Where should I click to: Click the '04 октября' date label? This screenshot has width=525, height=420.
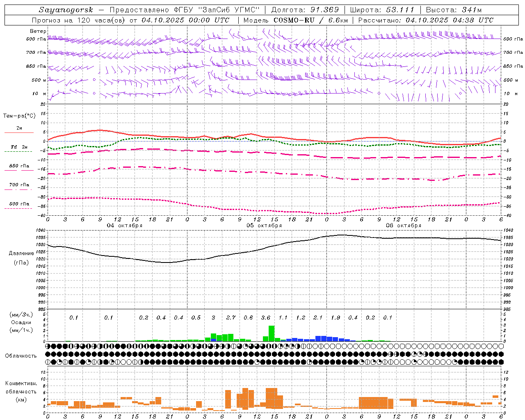(125, 226)
